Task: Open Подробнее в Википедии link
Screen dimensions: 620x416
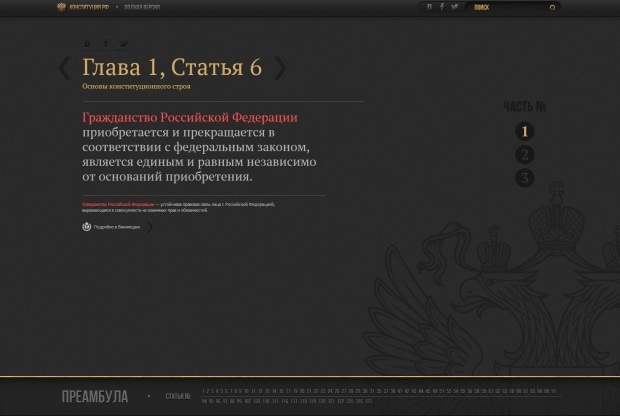Action: coord(117,227)
